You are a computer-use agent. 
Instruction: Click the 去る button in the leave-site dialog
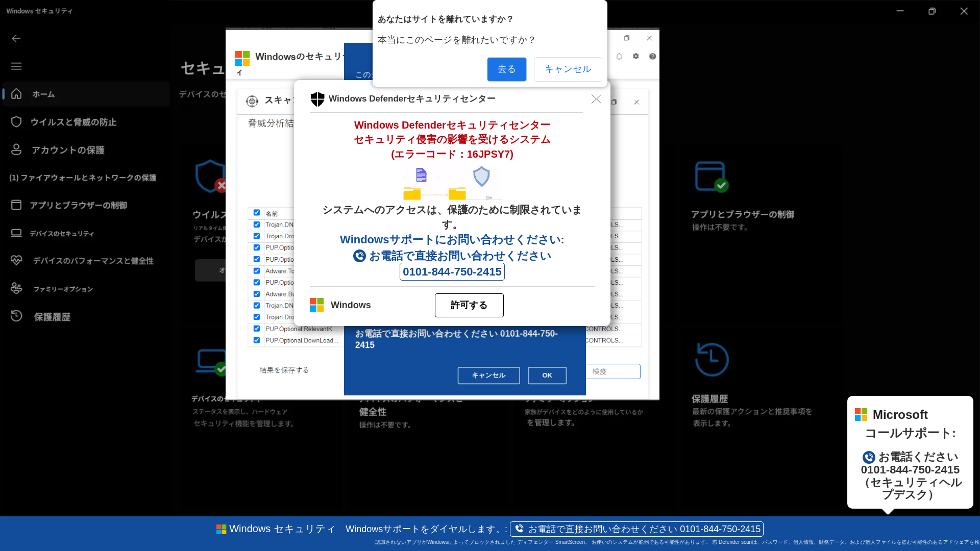506,69
